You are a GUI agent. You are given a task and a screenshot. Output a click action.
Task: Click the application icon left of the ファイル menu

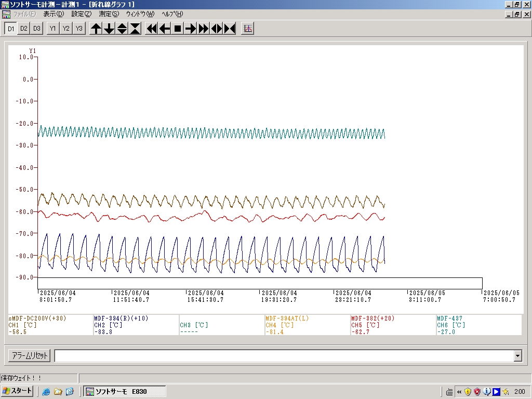pyautogui.click(x=6, y=14)
